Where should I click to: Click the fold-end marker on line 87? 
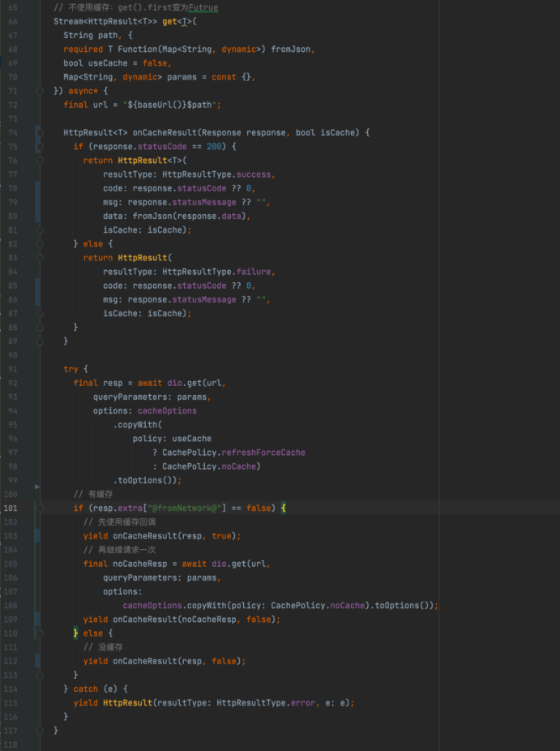[x=41, y=313]
